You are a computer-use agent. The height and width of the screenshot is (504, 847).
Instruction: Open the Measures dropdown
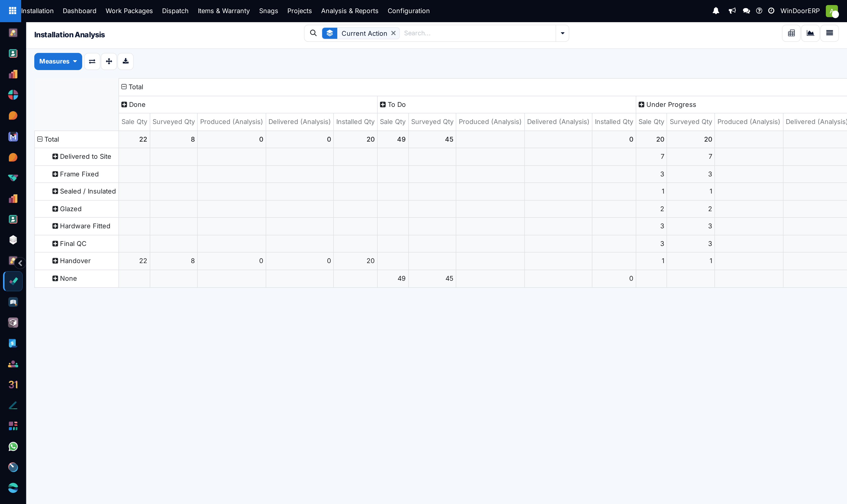58,61
